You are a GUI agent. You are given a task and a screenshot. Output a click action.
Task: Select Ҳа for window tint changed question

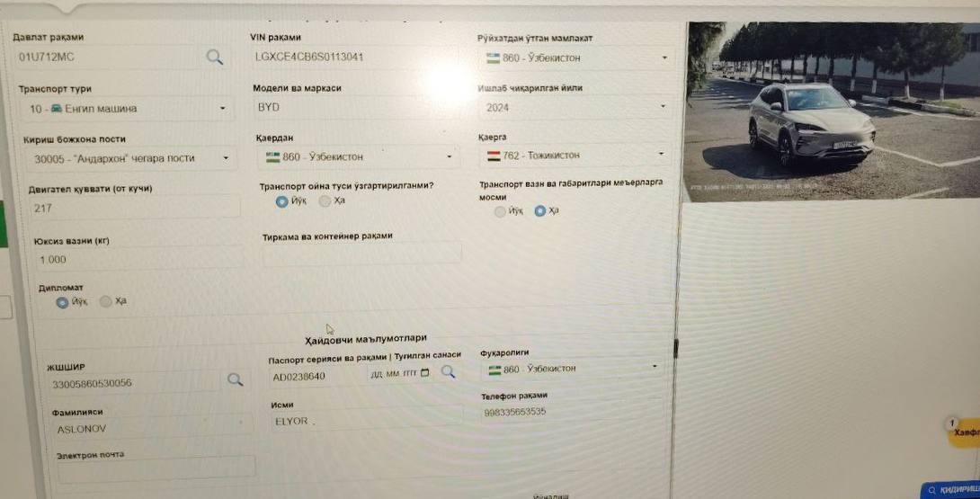[x=325, y=200]
